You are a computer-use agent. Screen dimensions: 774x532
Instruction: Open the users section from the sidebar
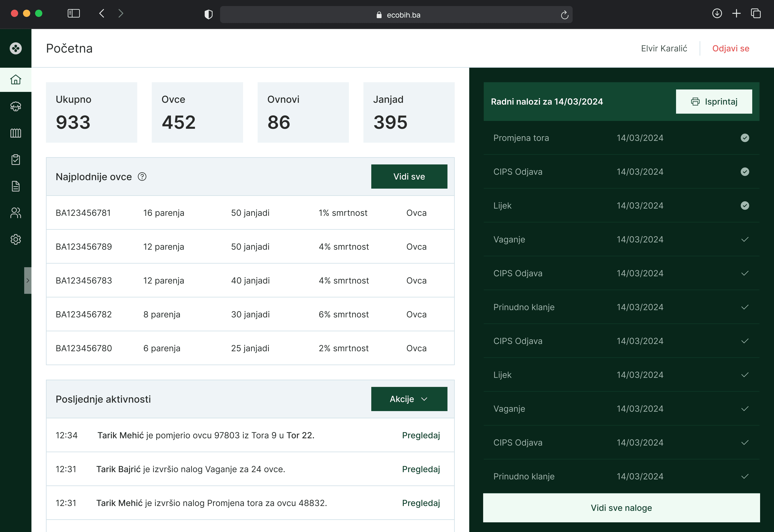[16, 213]
